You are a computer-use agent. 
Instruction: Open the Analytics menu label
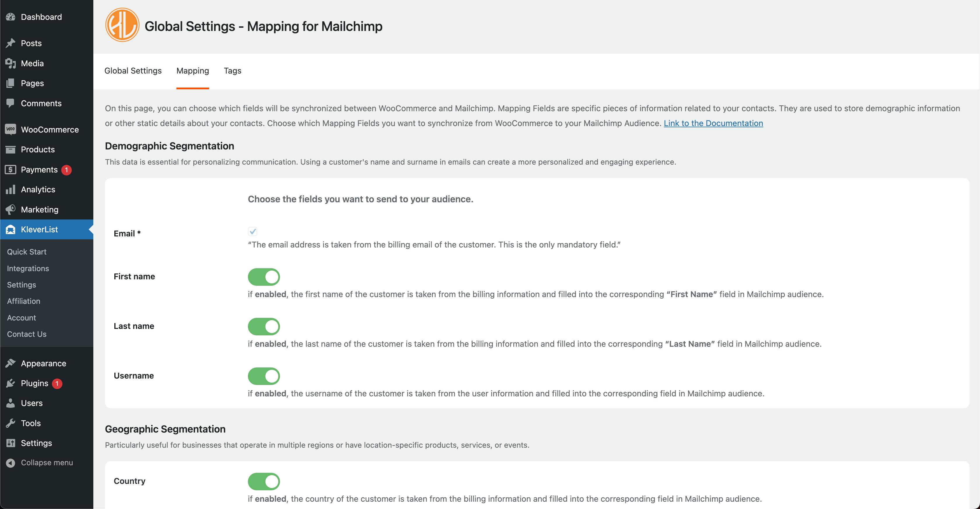click(x=38, y=189)
